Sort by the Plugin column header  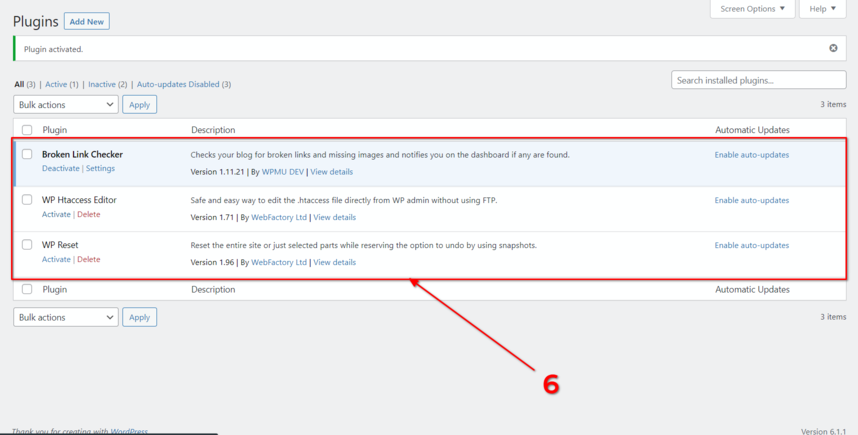coord(55,130)
